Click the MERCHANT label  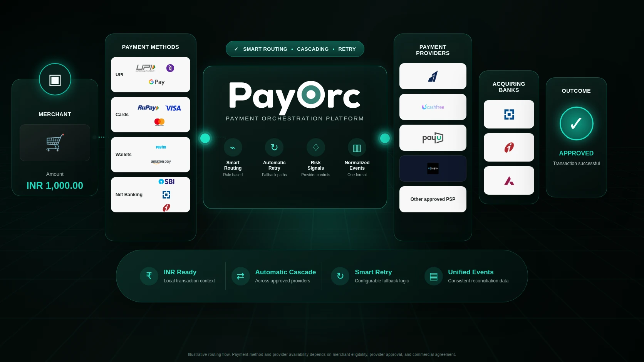click(55, 114)
